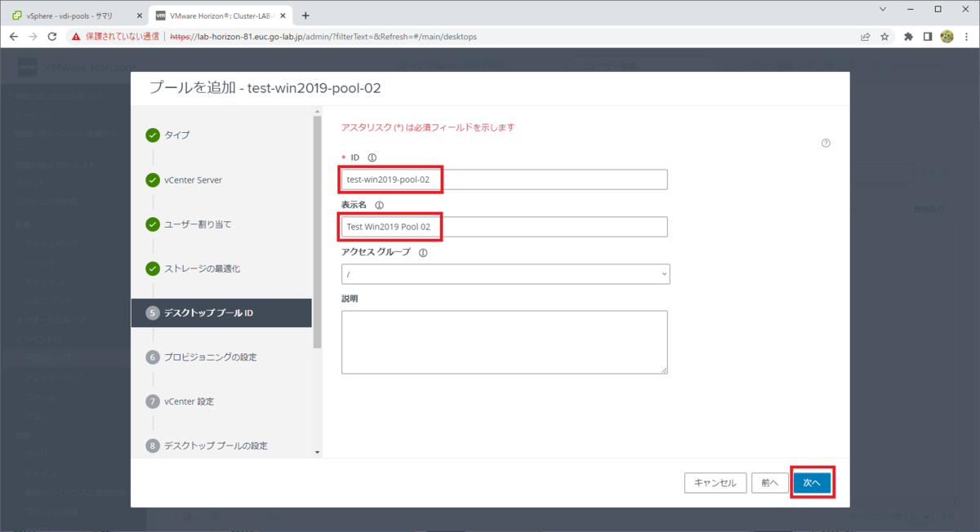Open the Chrome three-dot menu

pos(967,37)
